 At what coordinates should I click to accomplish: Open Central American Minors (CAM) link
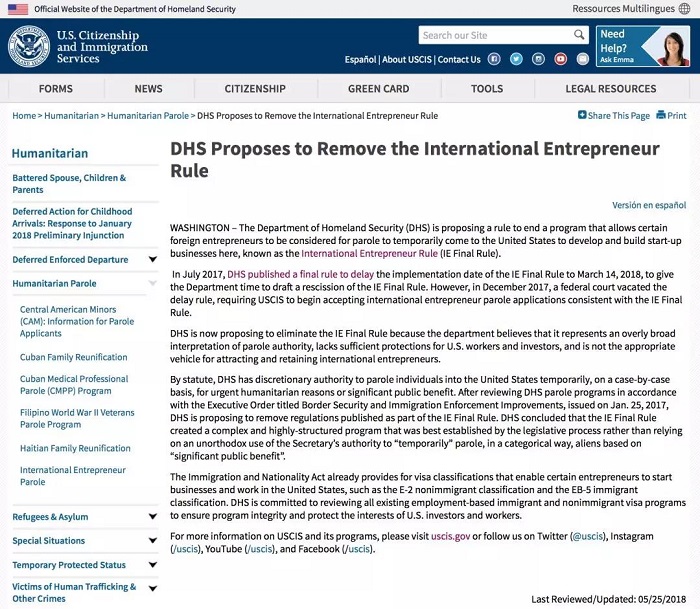point(77,321)
